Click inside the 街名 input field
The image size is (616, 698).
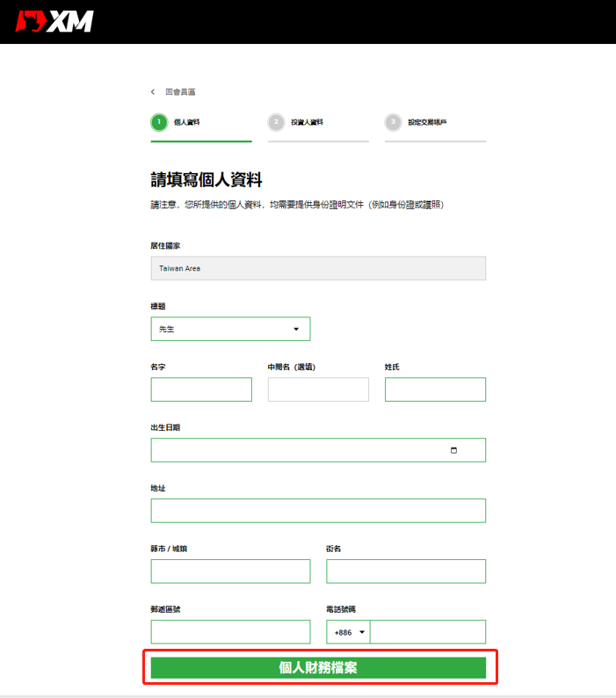point(406,571)
